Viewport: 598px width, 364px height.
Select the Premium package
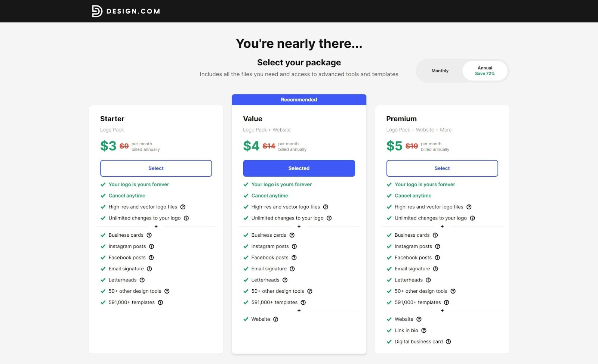coord(442,168)
